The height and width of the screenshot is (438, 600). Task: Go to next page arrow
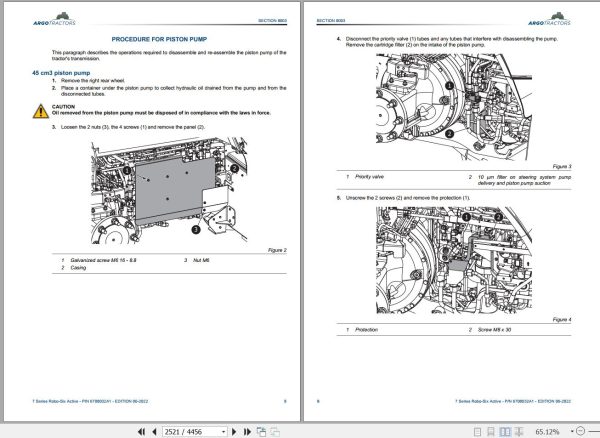(x=234, y=431)
